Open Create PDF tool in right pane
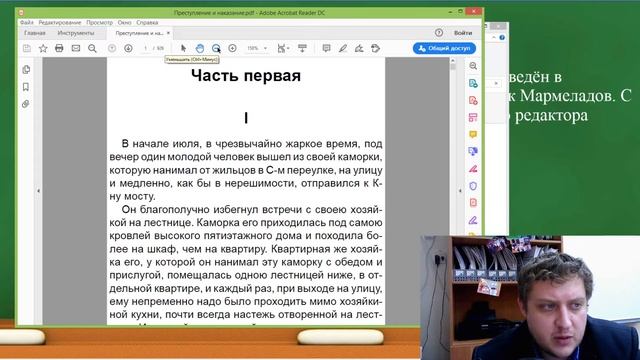The width and height of the screenshot is (640, 360). pos(473,100)
